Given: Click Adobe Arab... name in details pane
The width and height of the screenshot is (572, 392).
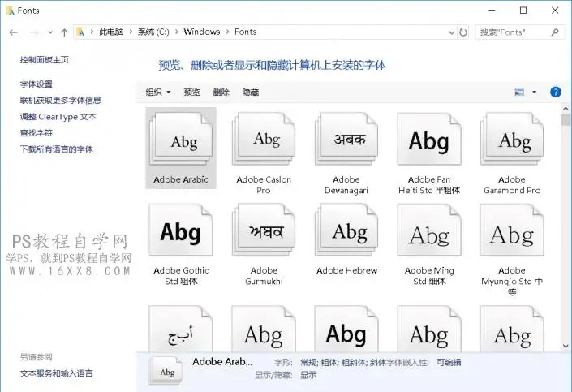Looking at the screenshot, I should (x=222, y=362).
